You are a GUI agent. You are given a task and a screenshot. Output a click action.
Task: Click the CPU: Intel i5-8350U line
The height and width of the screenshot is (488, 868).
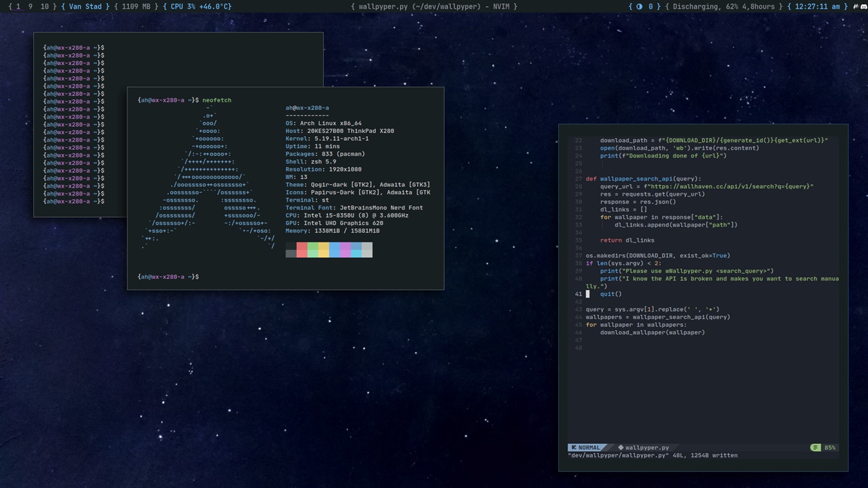coord(347,216)
